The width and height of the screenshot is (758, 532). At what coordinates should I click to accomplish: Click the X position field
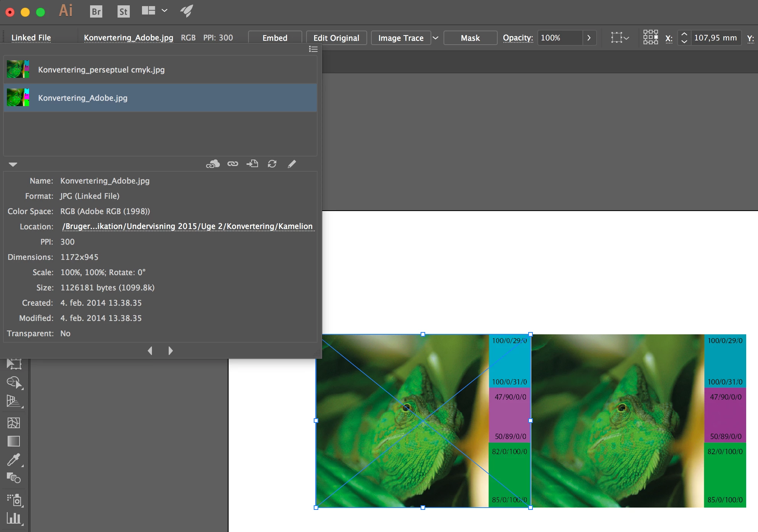(x=715, y=38)
